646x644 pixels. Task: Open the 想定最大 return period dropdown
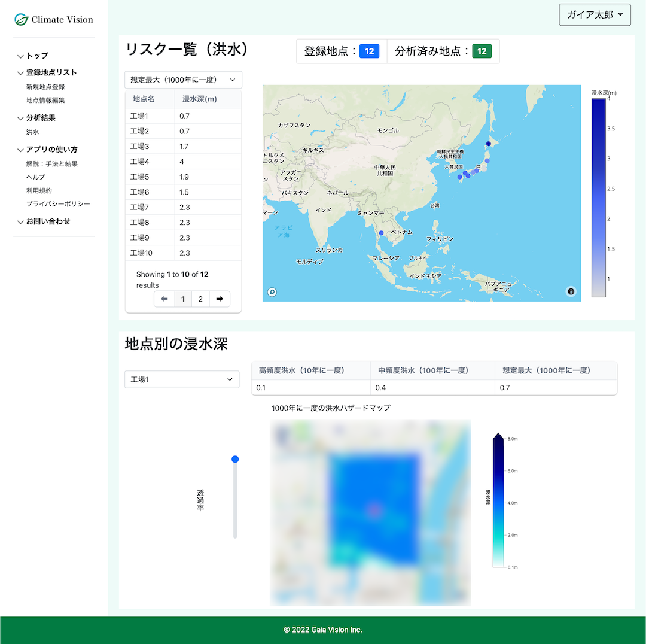click(x=183, y=80)
